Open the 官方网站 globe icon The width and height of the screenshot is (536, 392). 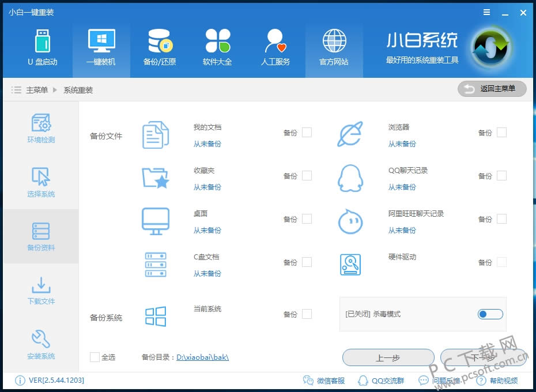coord(334,41)
